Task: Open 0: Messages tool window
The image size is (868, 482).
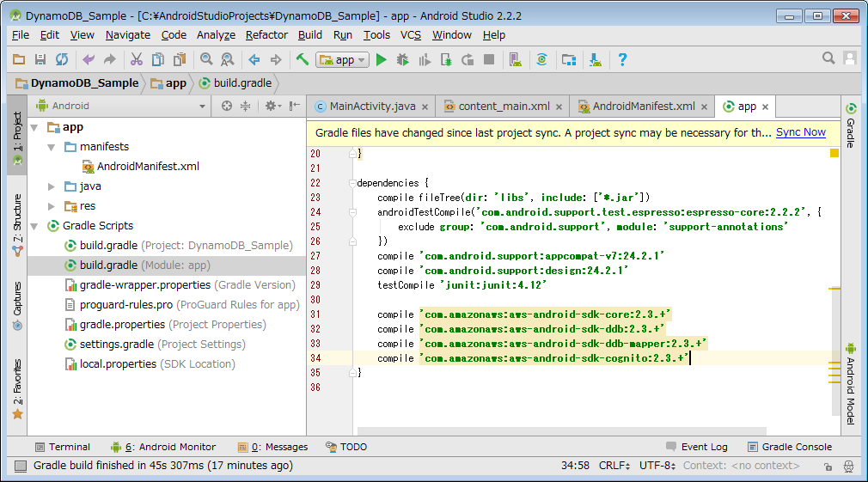Action: coord(273,447)
